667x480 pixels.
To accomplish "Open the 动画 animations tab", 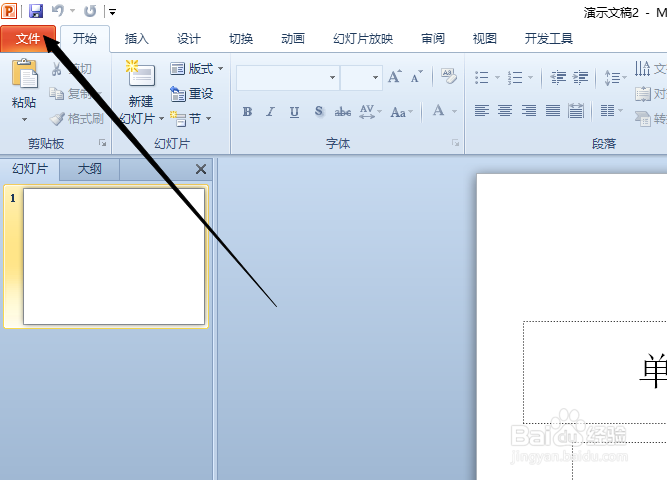I will (x=293, y=39).
